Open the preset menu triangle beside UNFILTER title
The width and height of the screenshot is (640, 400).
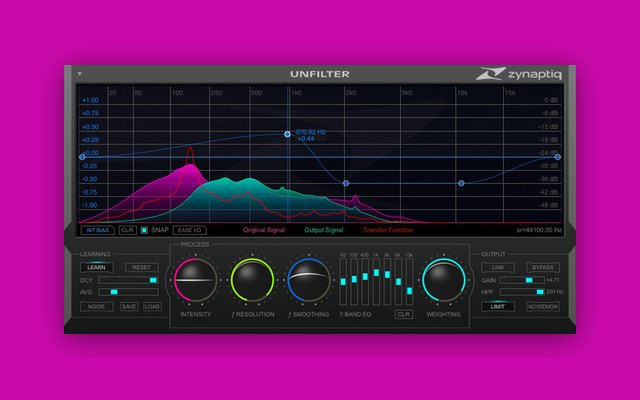coord(80,74)
